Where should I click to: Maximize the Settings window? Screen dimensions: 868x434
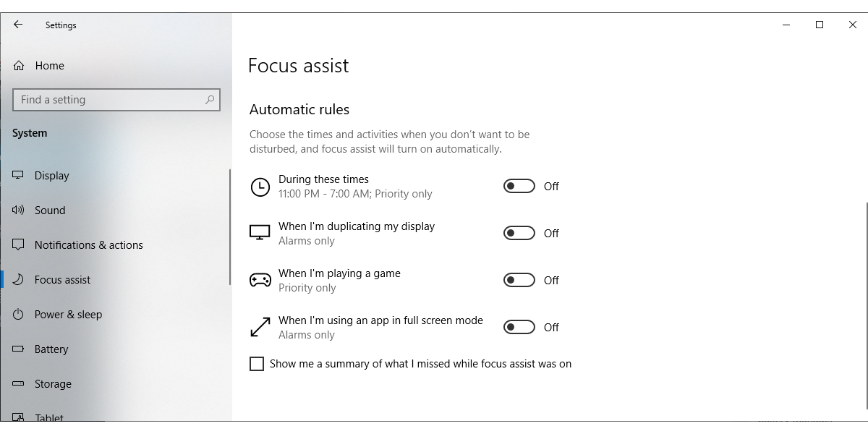click(820, 25)
